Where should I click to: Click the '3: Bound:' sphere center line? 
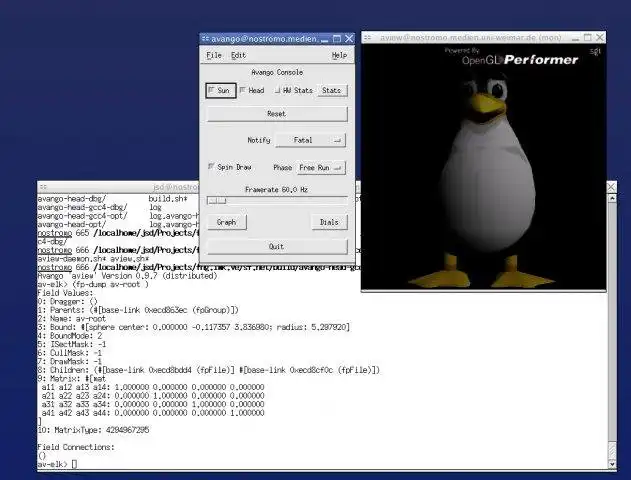194,327
